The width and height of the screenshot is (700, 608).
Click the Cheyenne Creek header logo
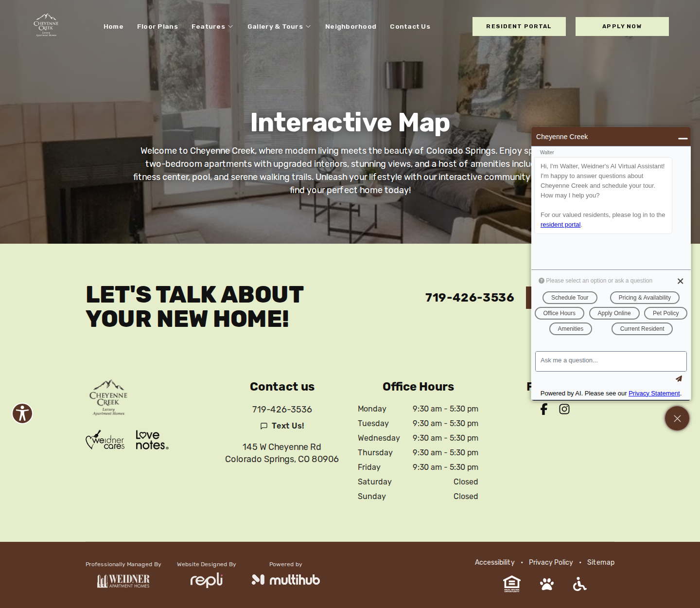(46, 25)
